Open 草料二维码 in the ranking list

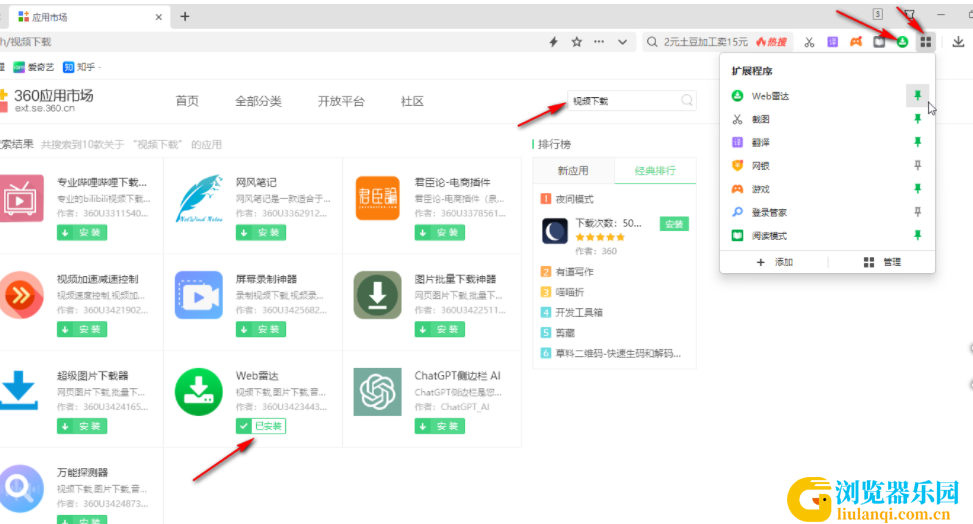click(618, 353)
